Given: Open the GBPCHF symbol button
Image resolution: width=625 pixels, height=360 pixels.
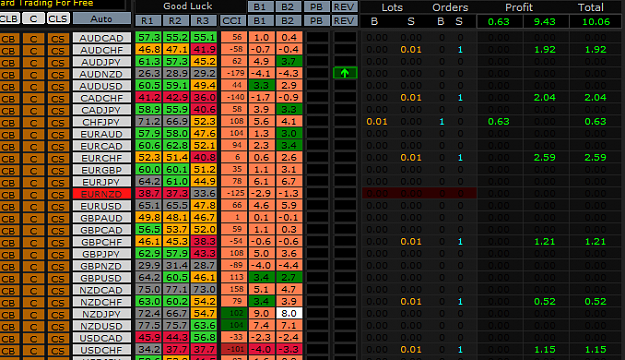Looking at the screenshot, I should coord(102,242).
